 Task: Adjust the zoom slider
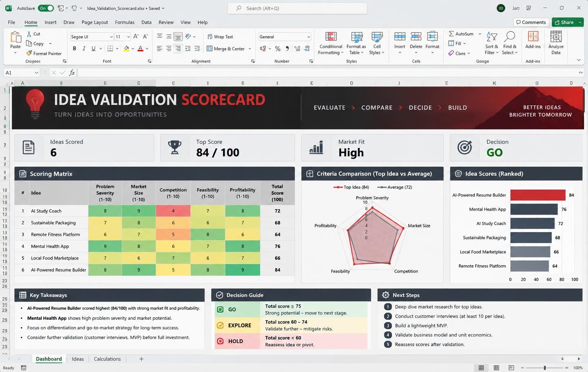tap(545, 368)
